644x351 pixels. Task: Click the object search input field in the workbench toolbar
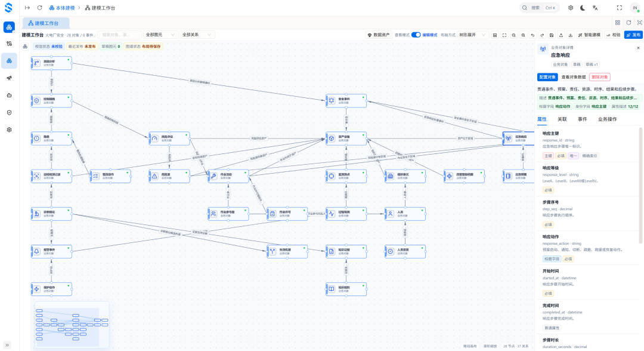pyautogui.click(x=120, y=35)
